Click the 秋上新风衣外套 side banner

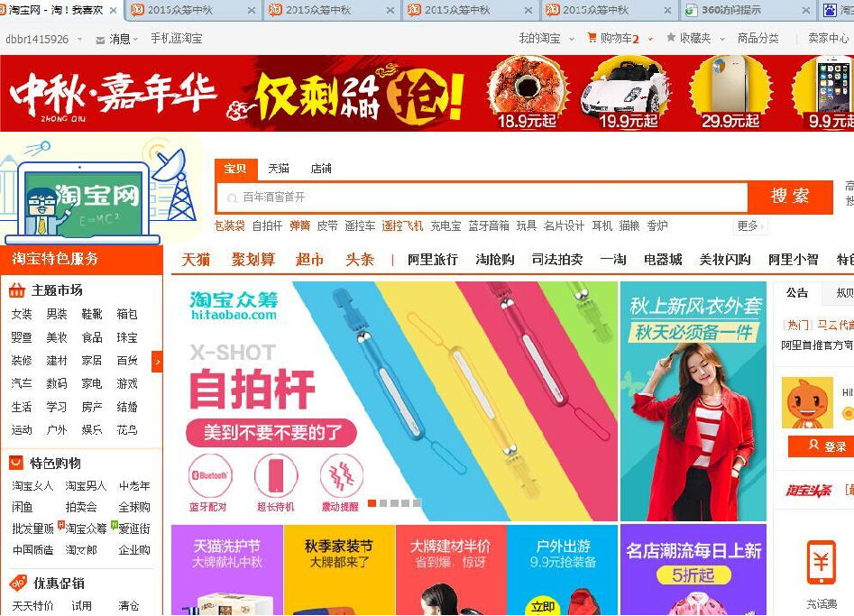(x=693, y=401)
